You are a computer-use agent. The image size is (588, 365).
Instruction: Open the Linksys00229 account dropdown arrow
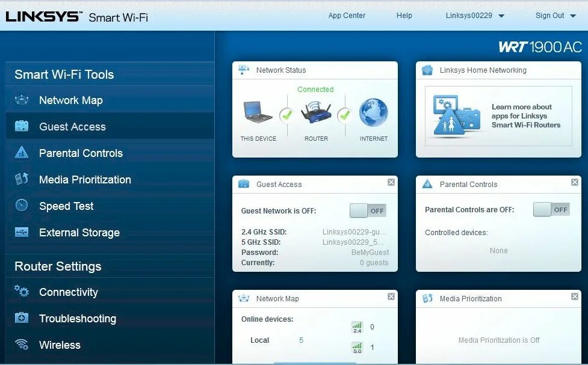(x=501, y=16)
